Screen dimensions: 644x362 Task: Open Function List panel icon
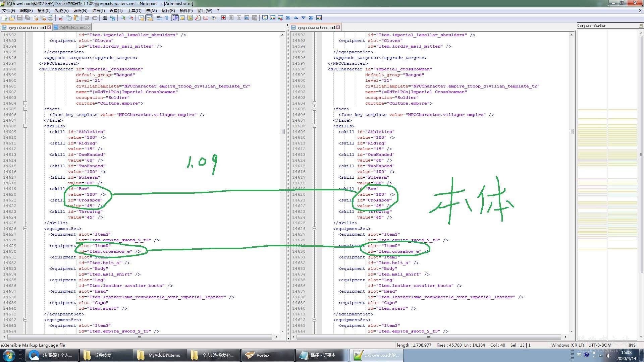pyautogui.click(x=198, y=18)
